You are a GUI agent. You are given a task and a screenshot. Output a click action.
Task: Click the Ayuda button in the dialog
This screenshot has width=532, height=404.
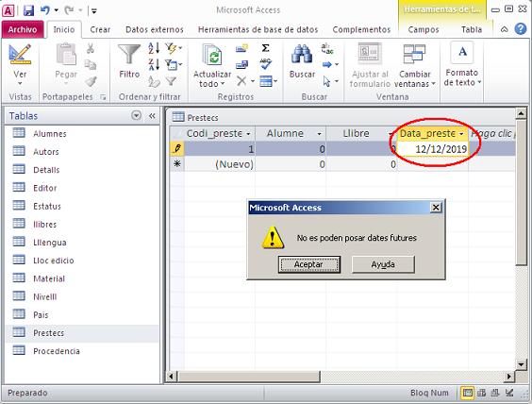point(383,264)
